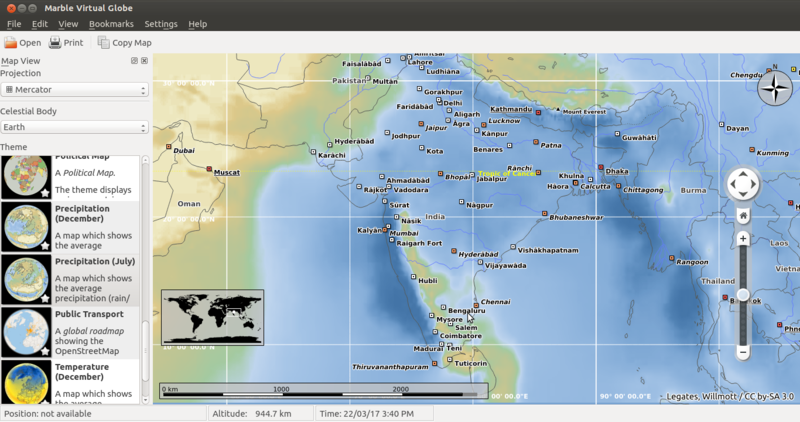
Task: Click the distance scale bar
Action: (323, 391)
